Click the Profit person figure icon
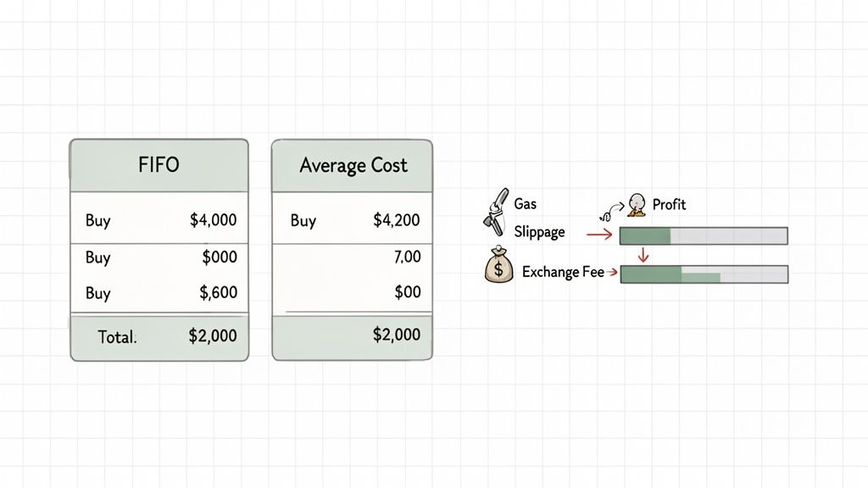Image resolution: width=868 pixels, height=488 pixels. point(636,203)
